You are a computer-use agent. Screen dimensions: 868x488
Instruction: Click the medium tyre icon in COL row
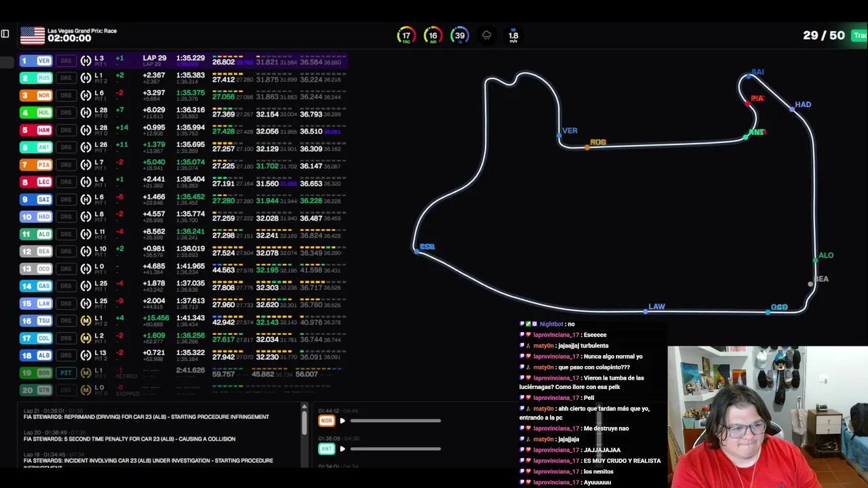coord(85,338)
